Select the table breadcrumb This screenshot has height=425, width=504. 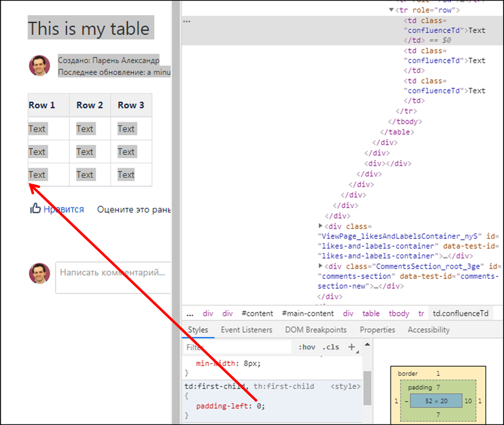(371, 314)
